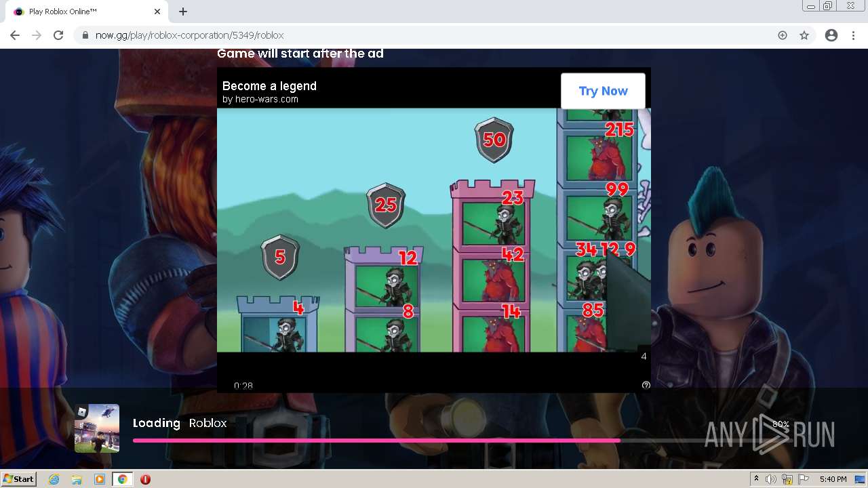This screenshot has height=488, width=868.
Task: Reload the now.gg page
Action: coord(58,35)
